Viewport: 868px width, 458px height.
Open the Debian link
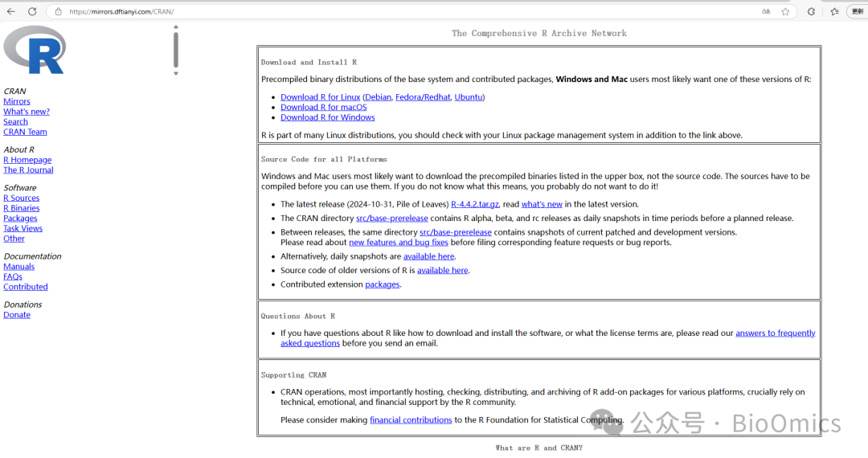(x=378, y=96)
